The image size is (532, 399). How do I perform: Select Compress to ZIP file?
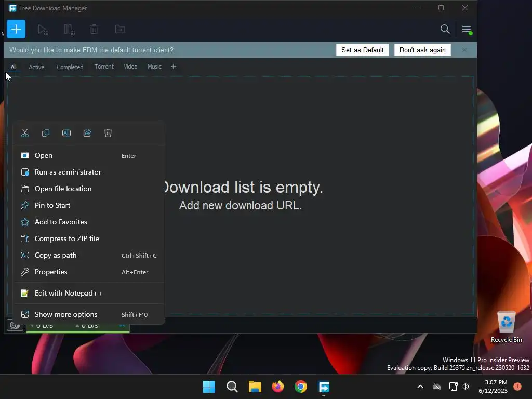point(89,238)
